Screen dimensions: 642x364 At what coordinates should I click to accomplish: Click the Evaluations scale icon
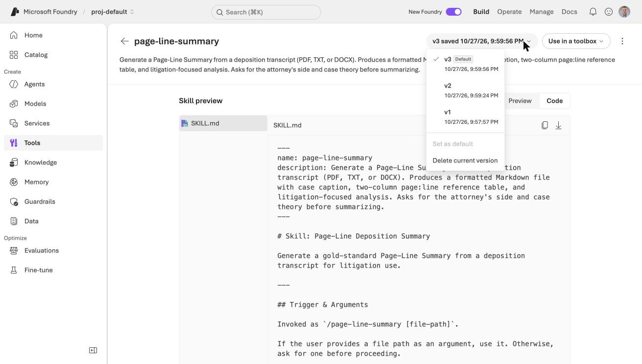tap(14, 250)
